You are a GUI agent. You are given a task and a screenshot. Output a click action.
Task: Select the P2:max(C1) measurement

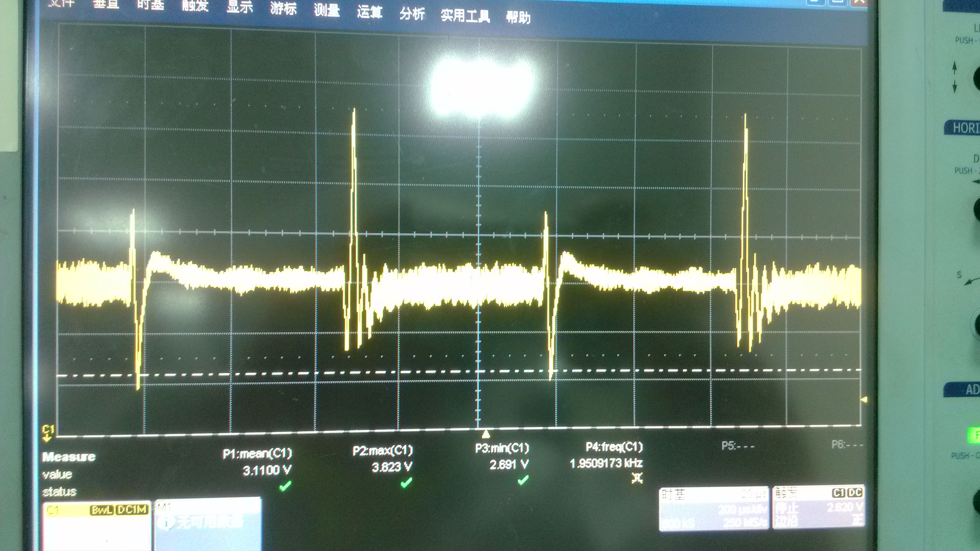(x=383, y=450)
